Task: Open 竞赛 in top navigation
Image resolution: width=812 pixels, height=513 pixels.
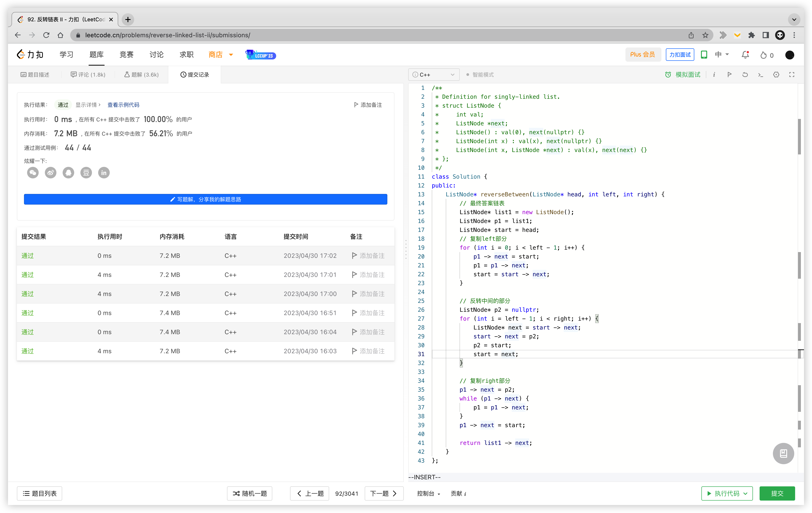Action: tap(126, 55)
